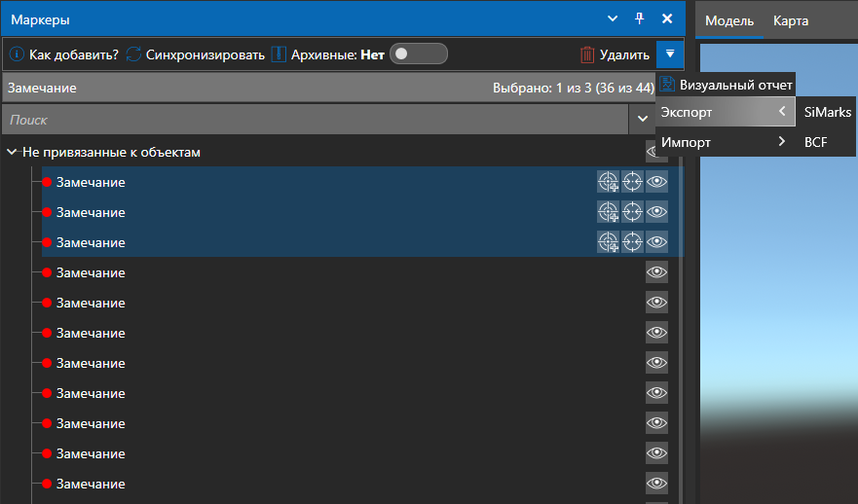
Task: Toggle visibility of the fourth Замечание row
Action: [x=656, y=271]
